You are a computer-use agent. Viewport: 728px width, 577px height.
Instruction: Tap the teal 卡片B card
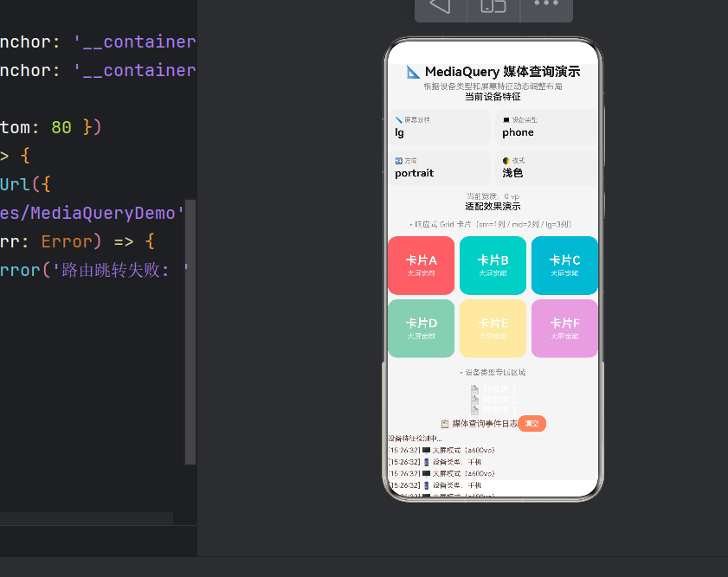pyautogui.click(x=493, y=266)
